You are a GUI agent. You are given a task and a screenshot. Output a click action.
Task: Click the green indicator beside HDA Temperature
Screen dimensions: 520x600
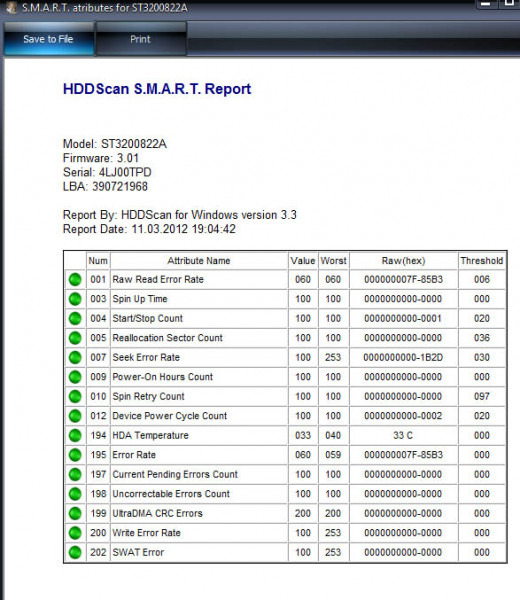(x=75, y=435)
